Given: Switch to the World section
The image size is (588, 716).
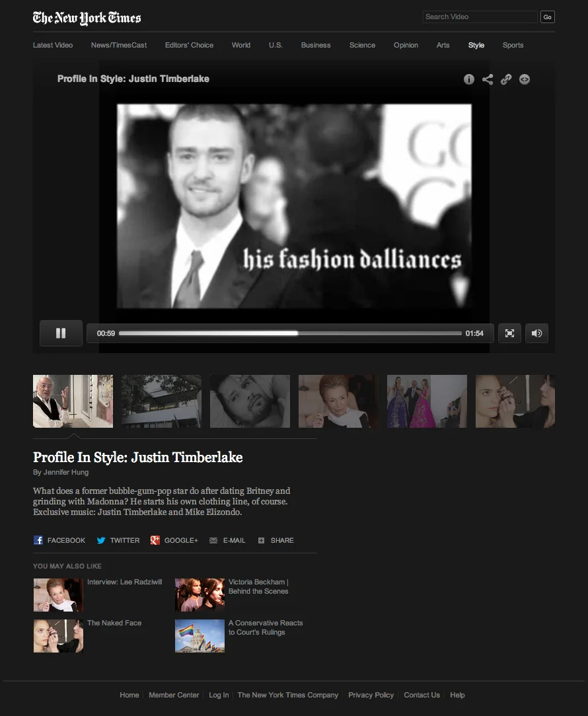Looking at the screenshot, I should (241, 45).
